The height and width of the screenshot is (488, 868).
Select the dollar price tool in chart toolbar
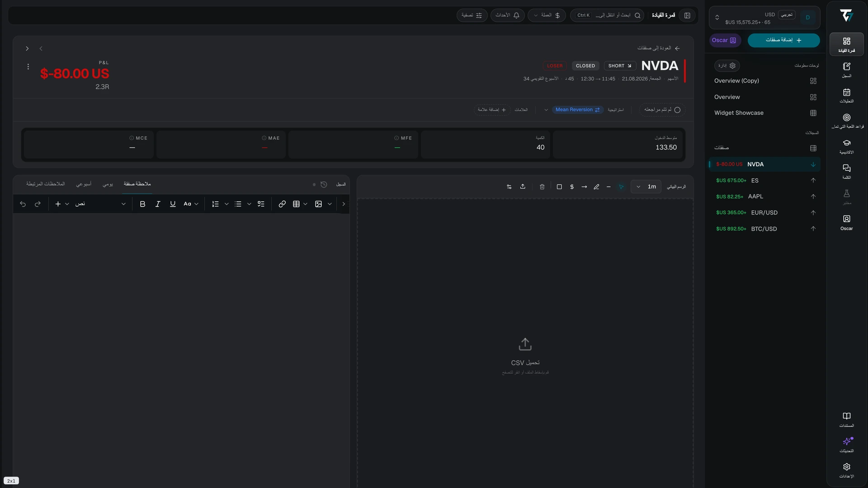572,187
